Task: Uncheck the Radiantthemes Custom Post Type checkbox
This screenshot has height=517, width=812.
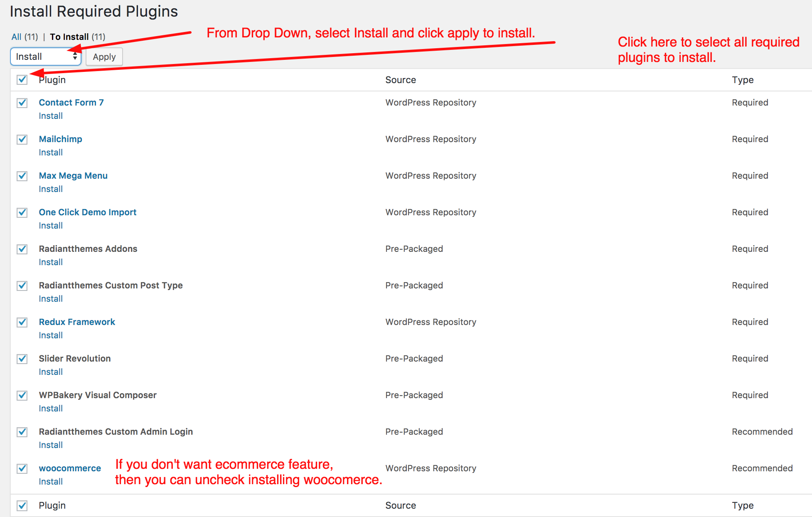Action: click(22, 286)
